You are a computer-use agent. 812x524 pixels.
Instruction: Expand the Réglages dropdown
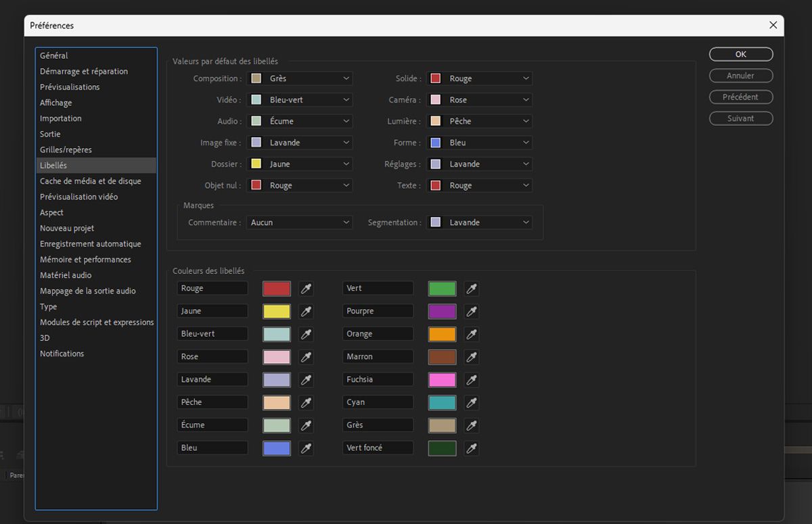pyautogui.click(x=480, y=164)
